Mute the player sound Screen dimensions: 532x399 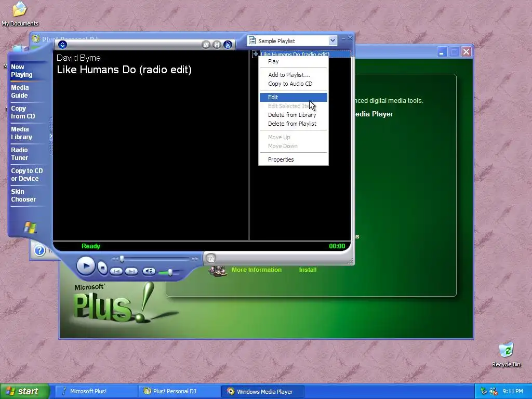point(149,271)
